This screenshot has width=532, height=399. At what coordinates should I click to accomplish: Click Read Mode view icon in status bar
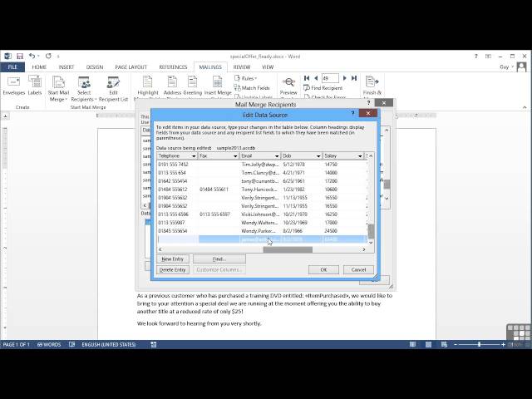412,345
